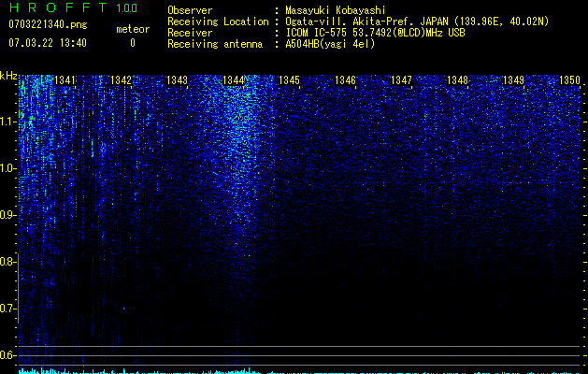Viewport: 588px width, 374px height.
Task: Click the 1350 time marker
Action: pyautogui.click(x=569, y=80)
